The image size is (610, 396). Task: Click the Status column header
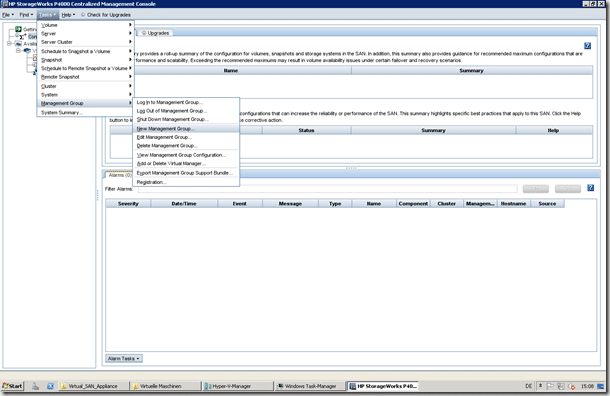tap(307, 130)
